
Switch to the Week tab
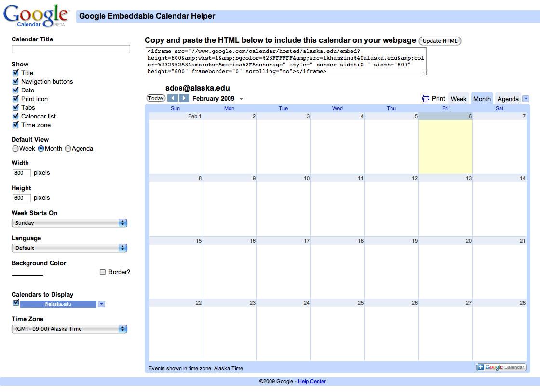tap(459, 99)
